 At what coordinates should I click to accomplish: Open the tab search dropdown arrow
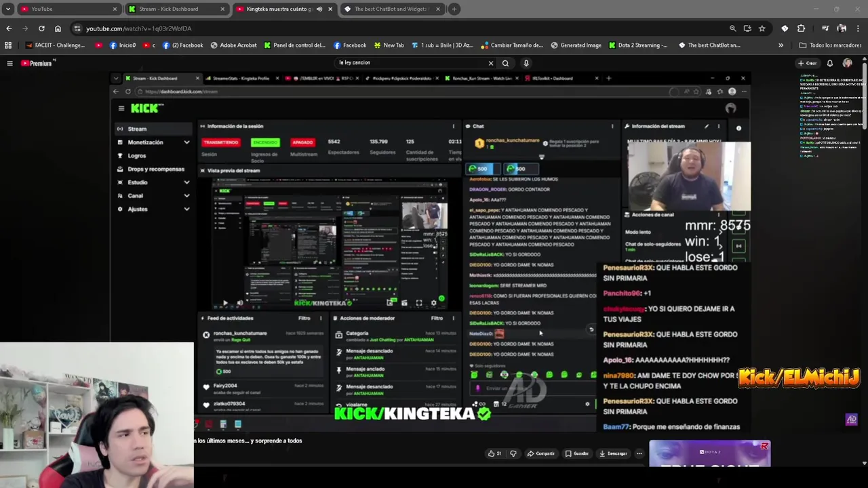[x=7, y=9]
